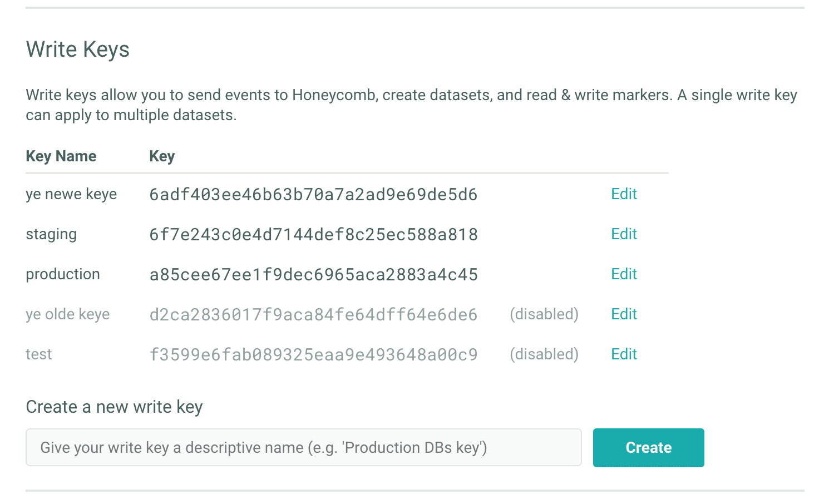Click the 'Write Keys' page heading
The image size is (829, 504).
click(77, 50)
